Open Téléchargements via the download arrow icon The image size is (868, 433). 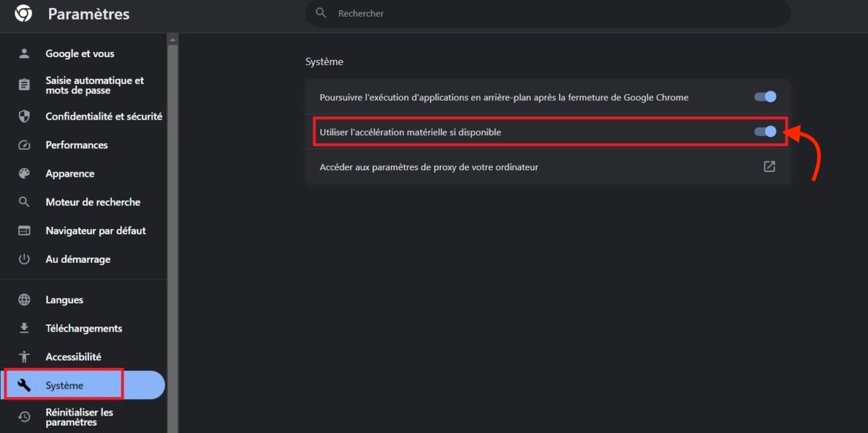24,328
